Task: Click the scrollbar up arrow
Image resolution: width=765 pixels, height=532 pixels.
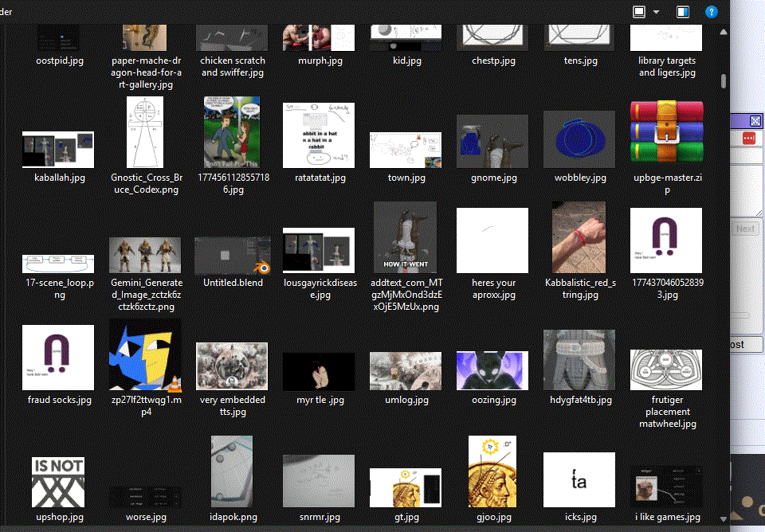Action: pos(724,32)
